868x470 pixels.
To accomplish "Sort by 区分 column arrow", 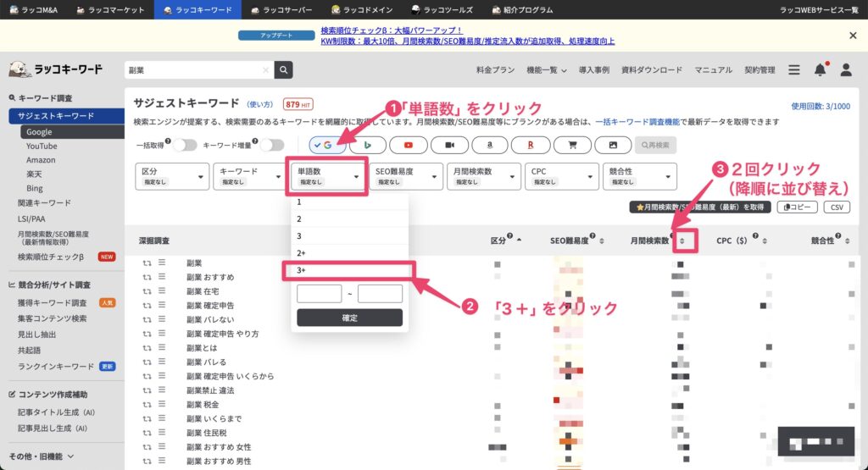I will coord(519,240).
